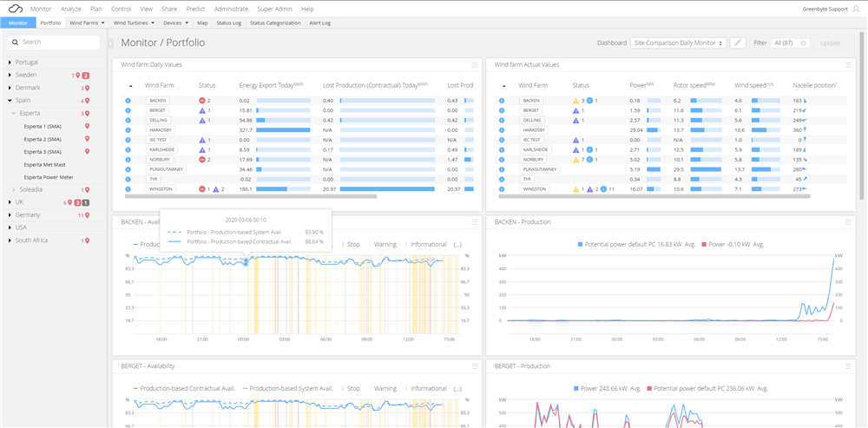Open BERGET - Availability panel menu
Viewport: 868px width, 428px height.
[x=475, y=366]
